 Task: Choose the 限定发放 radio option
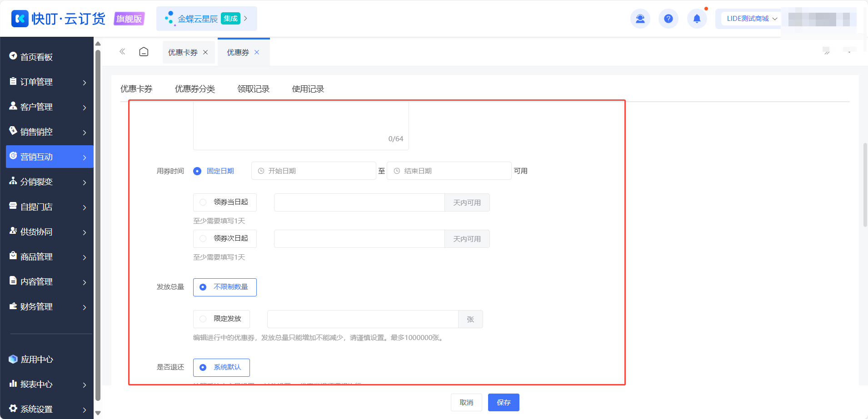click(x=221, y=319)
